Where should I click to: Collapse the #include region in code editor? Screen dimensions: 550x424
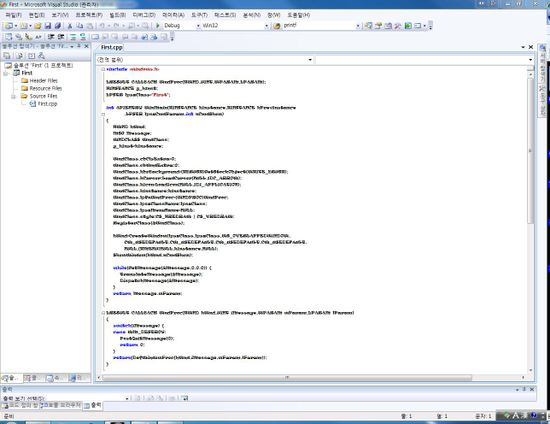pyautogui.click(x=103, y=69)
